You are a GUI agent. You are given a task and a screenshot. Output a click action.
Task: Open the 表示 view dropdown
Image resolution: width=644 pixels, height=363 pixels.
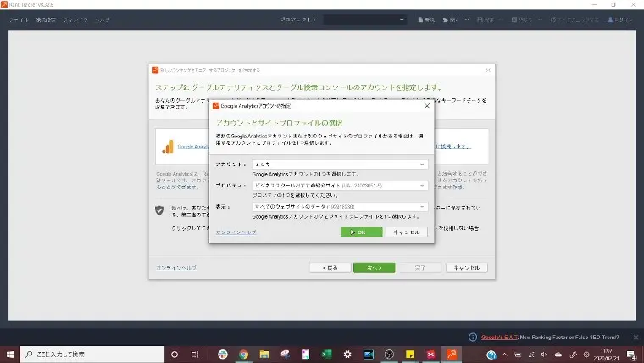(x=339, y=206)
